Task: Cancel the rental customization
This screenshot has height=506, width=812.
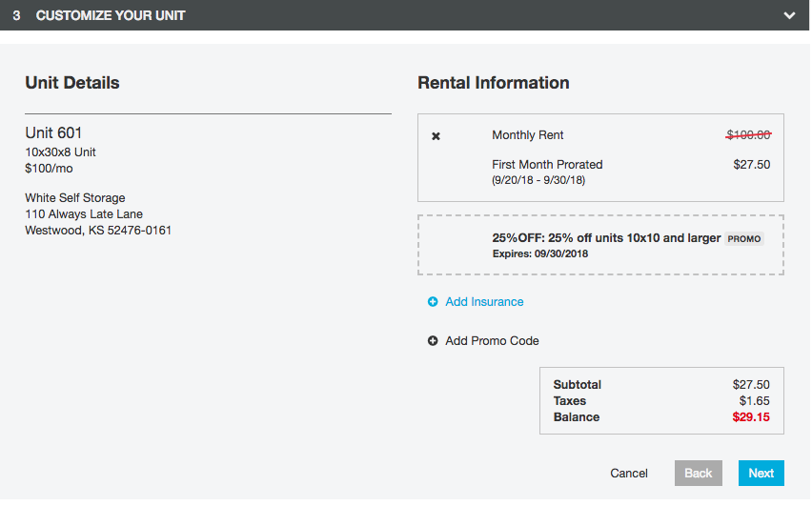Action: [629, 474]
